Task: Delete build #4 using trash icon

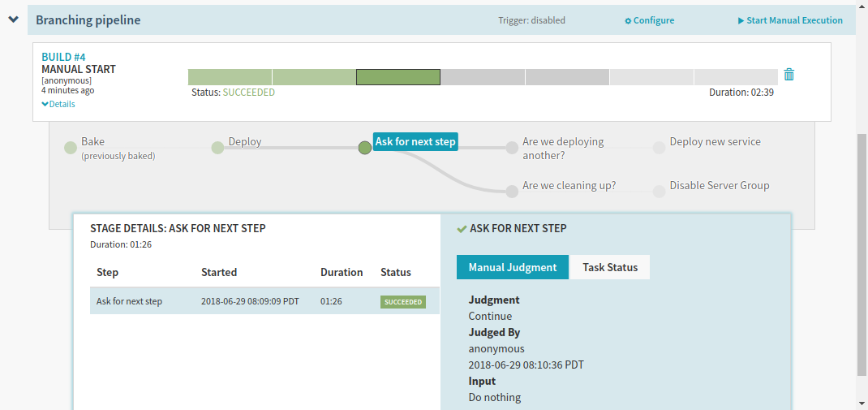Action: [x=789, y=75]
